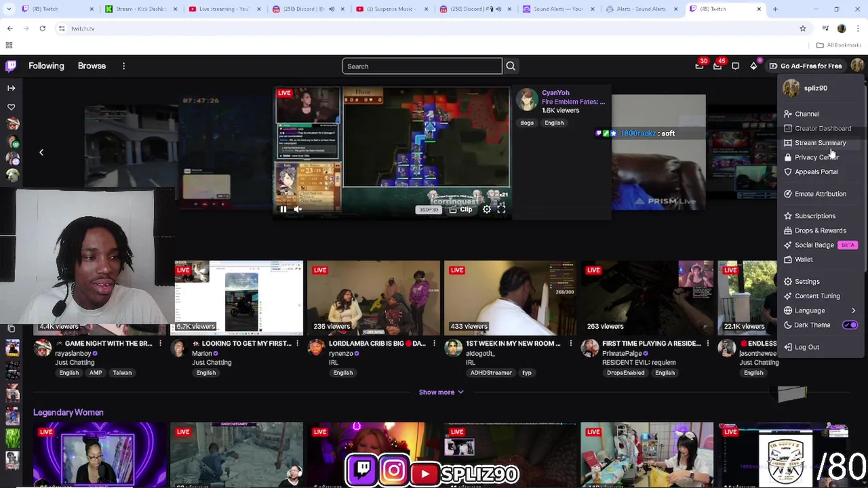
Task: Click Go Ad-Free for Free button
Action: (806, 66)
